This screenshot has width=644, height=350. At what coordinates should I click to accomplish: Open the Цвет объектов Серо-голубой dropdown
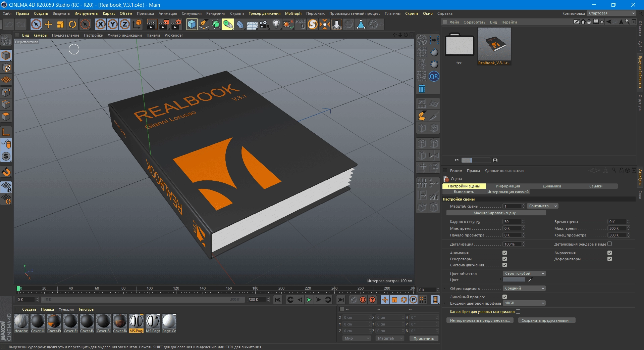point(524,274)
